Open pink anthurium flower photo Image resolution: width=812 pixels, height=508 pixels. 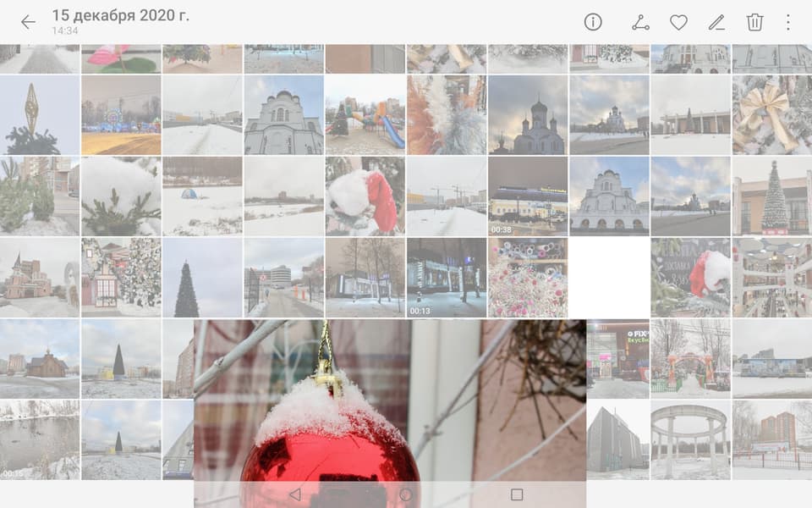click(121, 58)
